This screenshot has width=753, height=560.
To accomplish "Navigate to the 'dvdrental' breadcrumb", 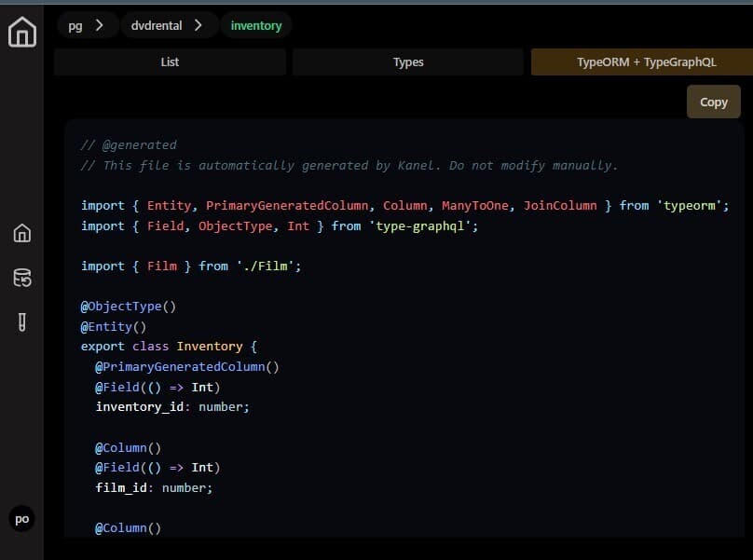I will (157, 25).
